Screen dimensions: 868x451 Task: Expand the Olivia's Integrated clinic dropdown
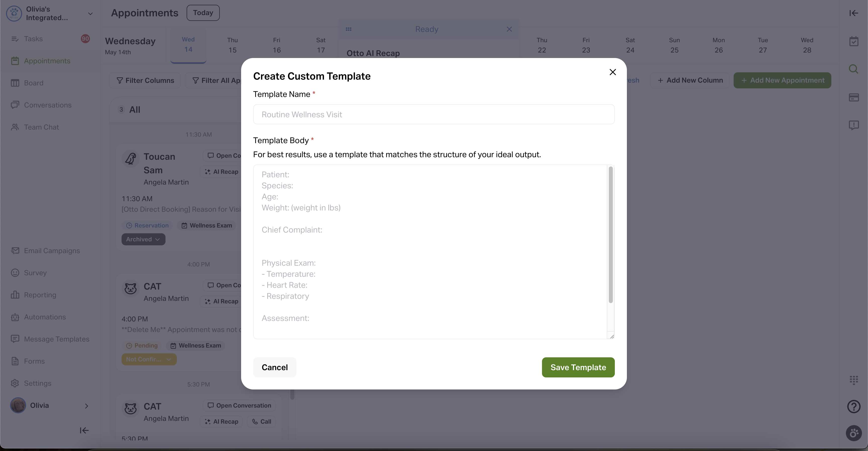point(90,14)
